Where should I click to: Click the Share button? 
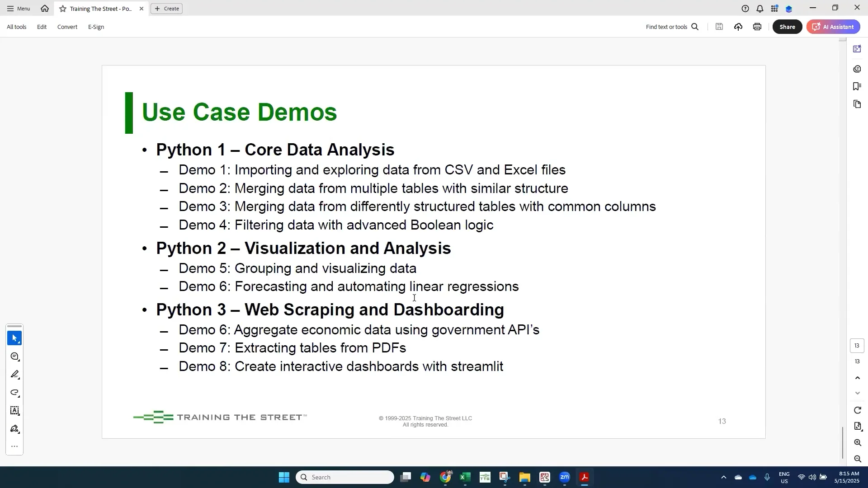point(787,27)
